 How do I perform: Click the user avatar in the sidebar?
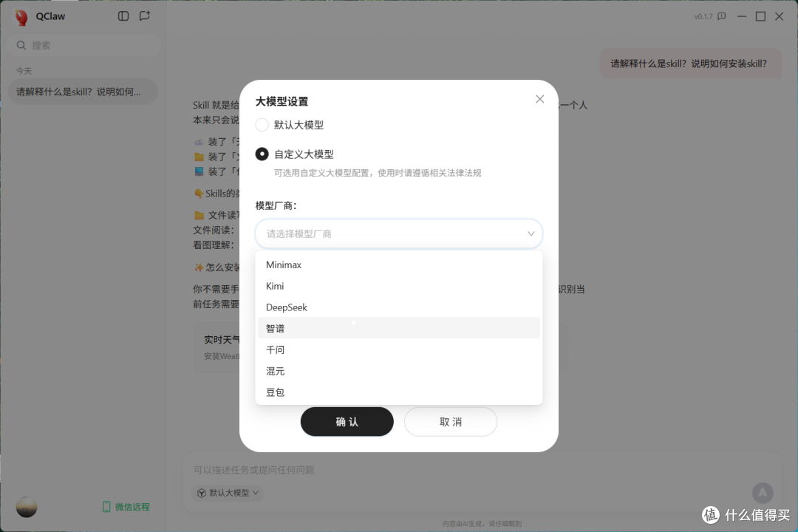[27, 507]
